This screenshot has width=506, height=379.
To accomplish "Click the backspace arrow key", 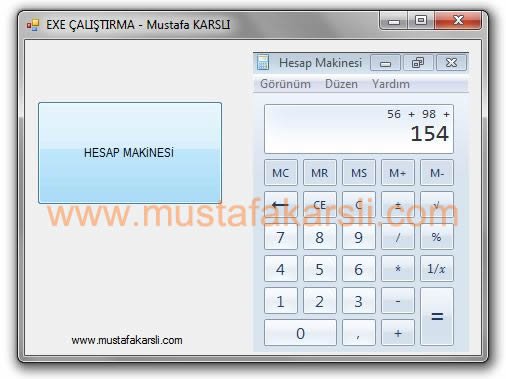I will (x=281, y=204).
